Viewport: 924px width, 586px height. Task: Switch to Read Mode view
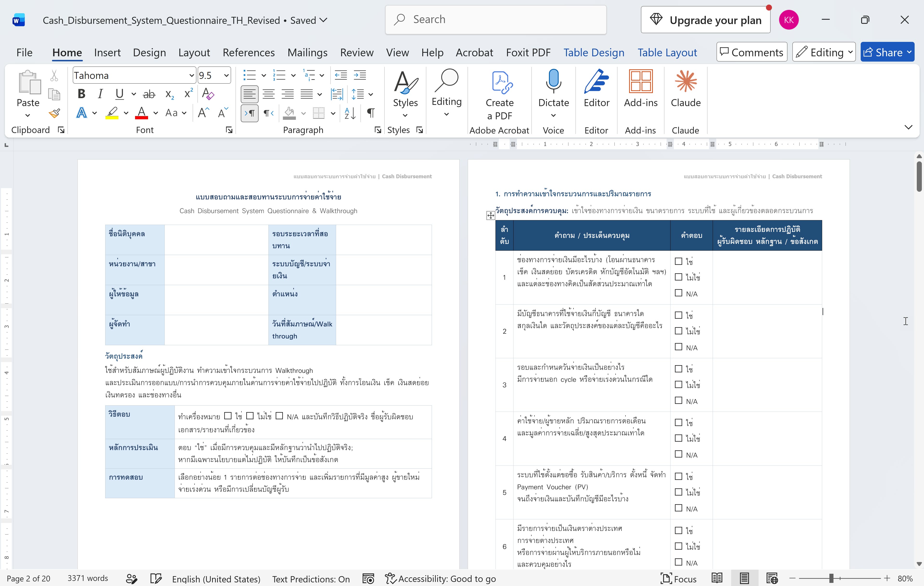(717, 578)
